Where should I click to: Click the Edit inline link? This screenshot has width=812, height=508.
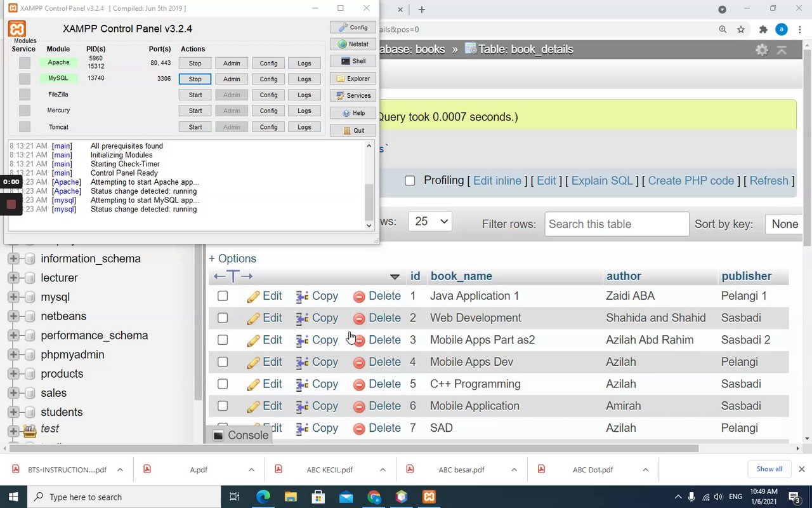(x=497, y=181)
